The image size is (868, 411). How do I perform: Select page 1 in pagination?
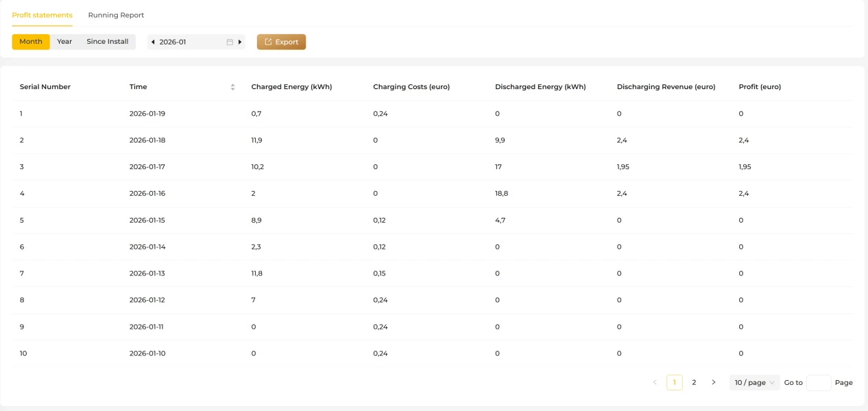[675, 382]
